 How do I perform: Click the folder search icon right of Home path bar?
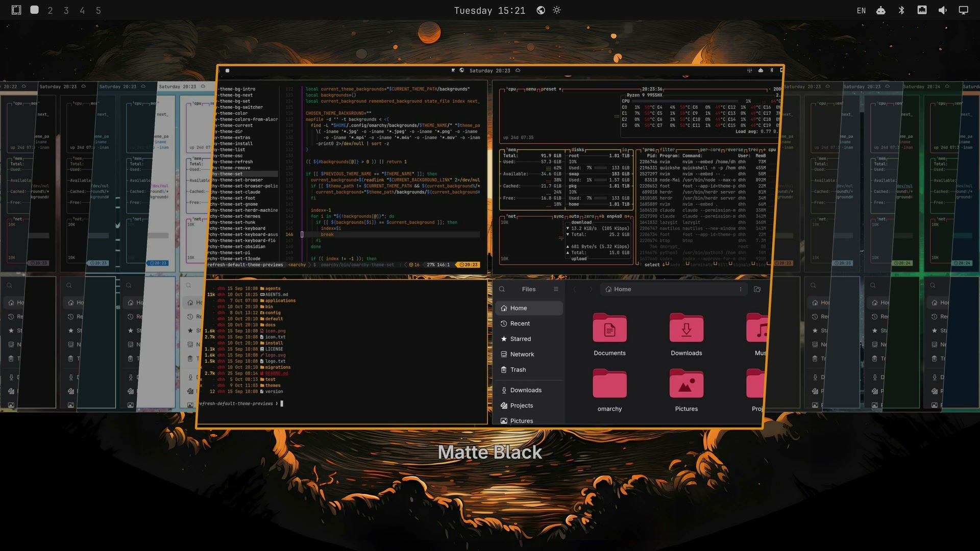757,289
